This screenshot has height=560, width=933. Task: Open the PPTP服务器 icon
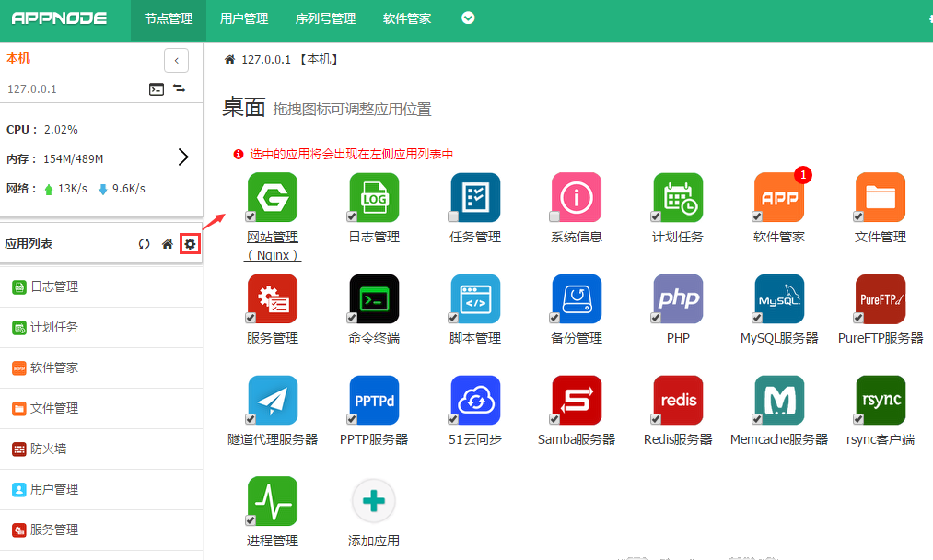(374, 400)
